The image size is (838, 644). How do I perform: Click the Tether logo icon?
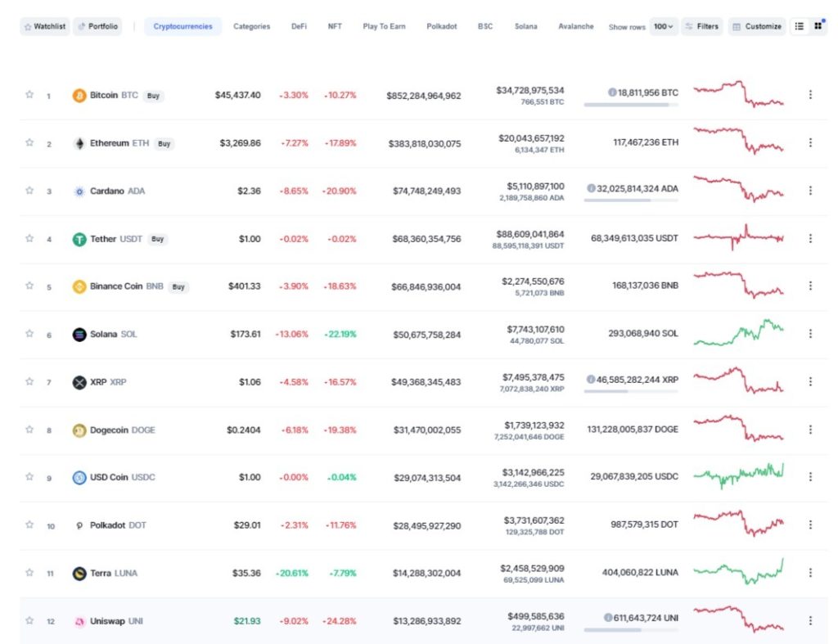pos(79,239)
